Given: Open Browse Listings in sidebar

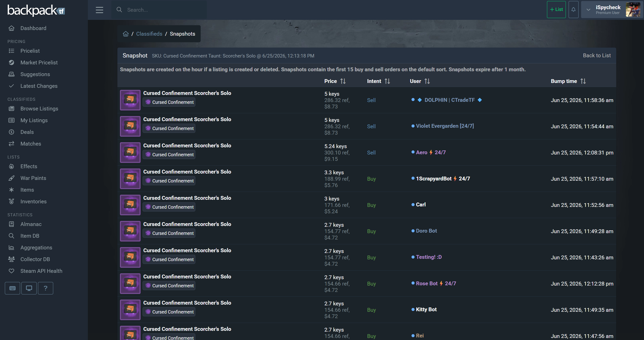Looking at the screenshot, I should (x=39, y=109).
